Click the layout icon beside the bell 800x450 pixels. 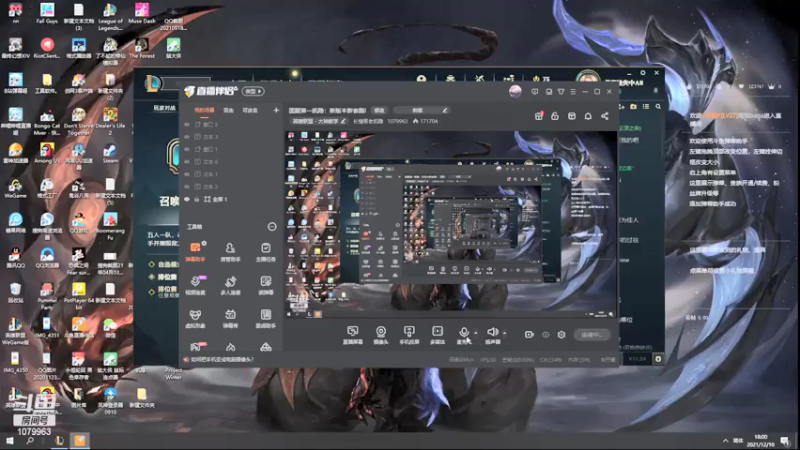(x=571, y=116)
